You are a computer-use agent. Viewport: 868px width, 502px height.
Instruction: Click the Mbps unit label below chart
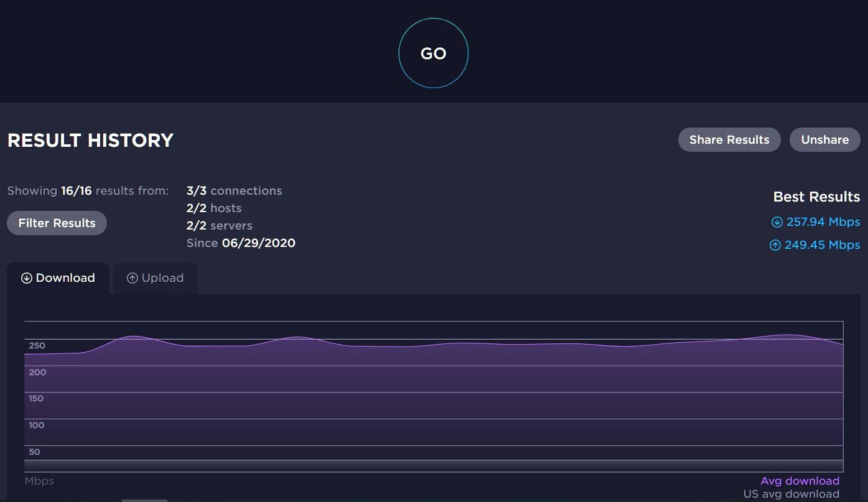39,481
